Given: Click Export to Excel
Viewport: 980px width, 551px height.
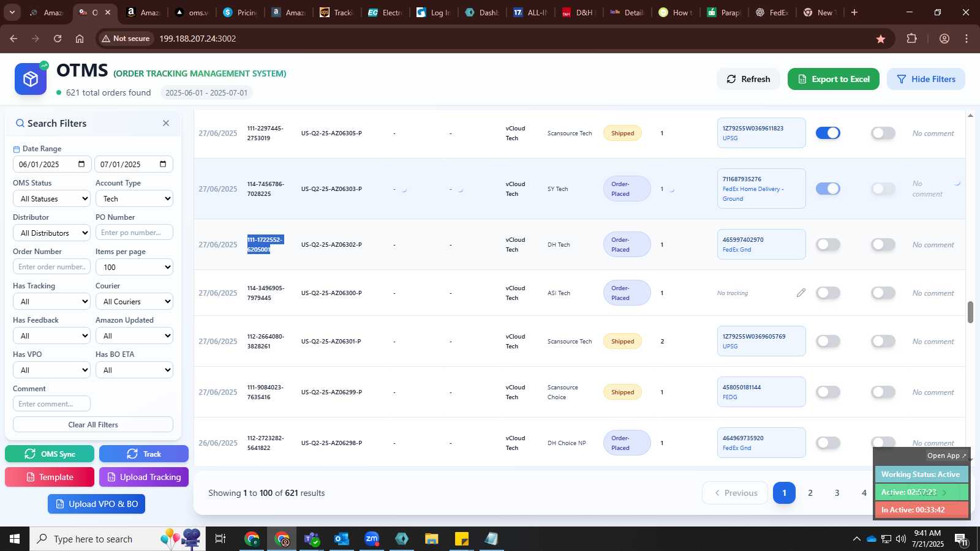Looking at the screenshot, I should click(834, 79).
